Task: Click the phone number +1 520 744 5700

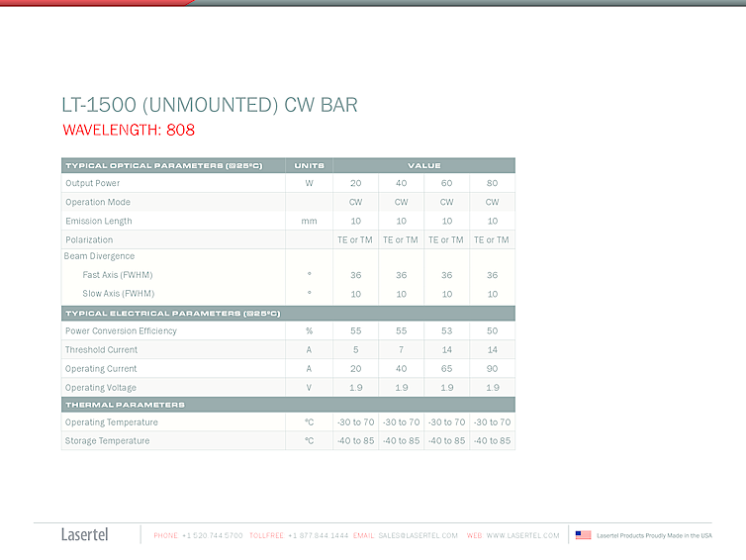Action: click(212, 535)
